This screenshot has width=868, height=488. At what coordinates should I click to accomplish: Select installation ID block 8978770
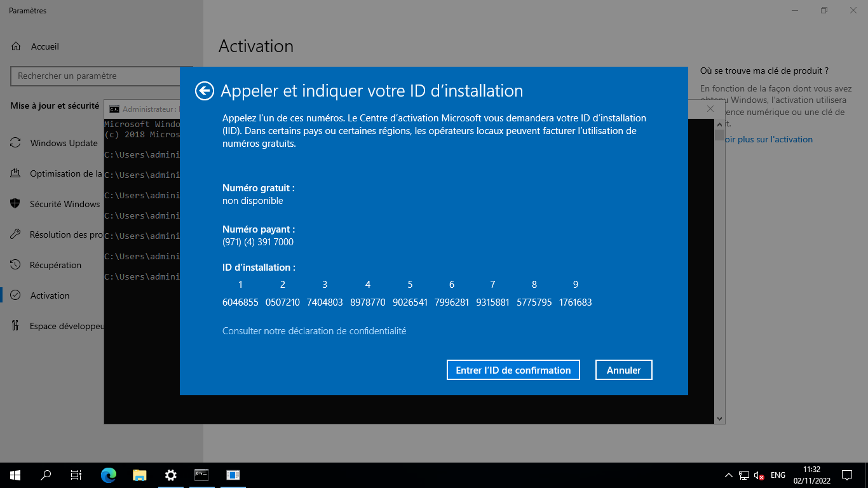[x=368, y=302]
